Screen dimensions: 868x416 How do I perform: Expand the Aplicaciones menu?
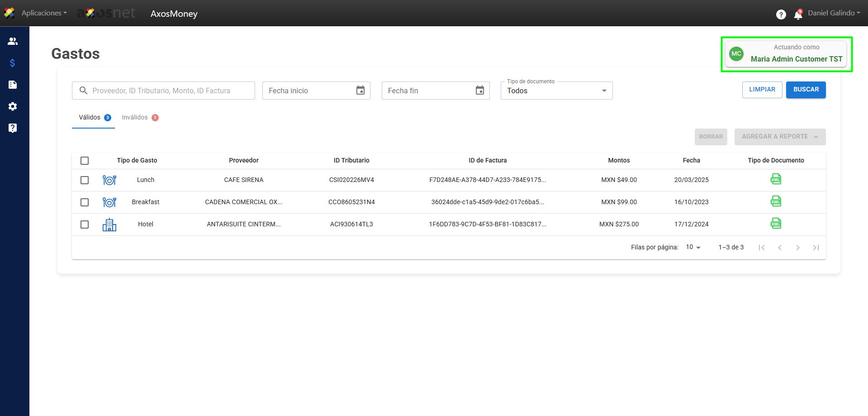(44, 13)
